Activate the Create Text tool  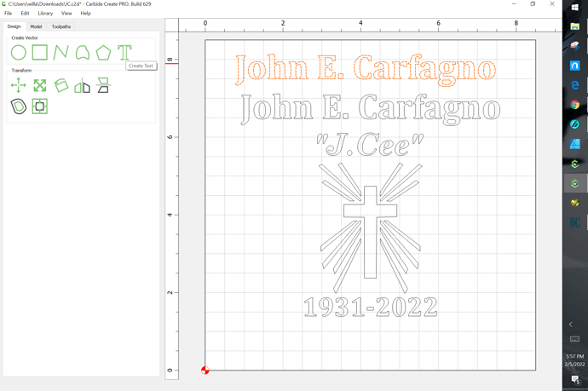tap(124, 53)
